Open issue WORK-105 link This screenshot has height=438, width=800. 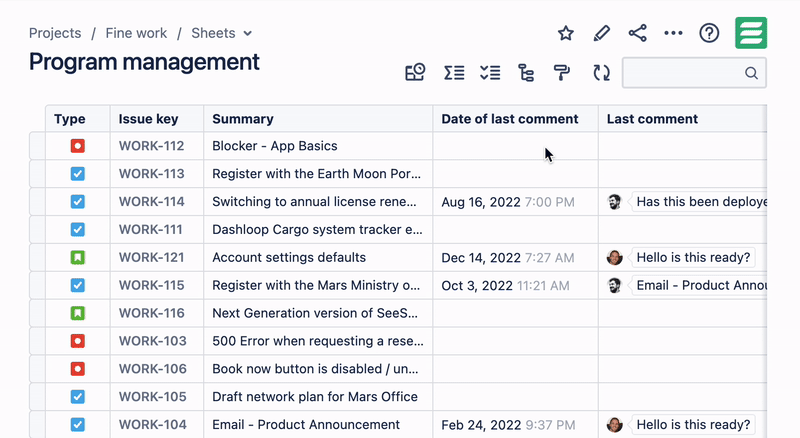tap(153, 397)
